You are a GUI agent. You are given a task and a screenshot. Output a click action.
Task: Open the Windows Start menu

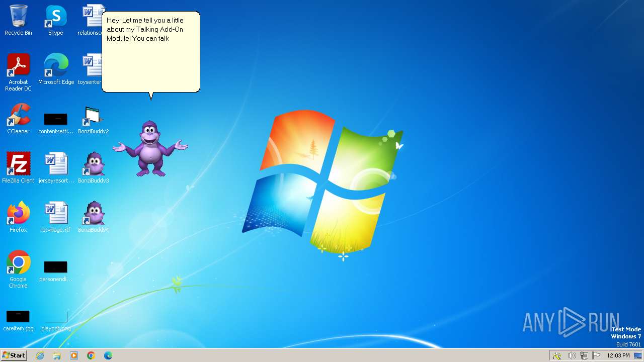click(x=14, y=355)
